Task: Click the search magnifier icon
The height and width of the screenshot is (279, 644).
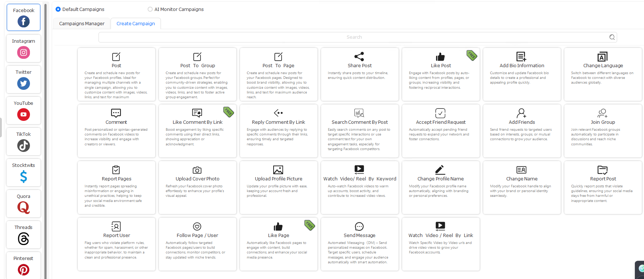Action: tap(612, 37)
